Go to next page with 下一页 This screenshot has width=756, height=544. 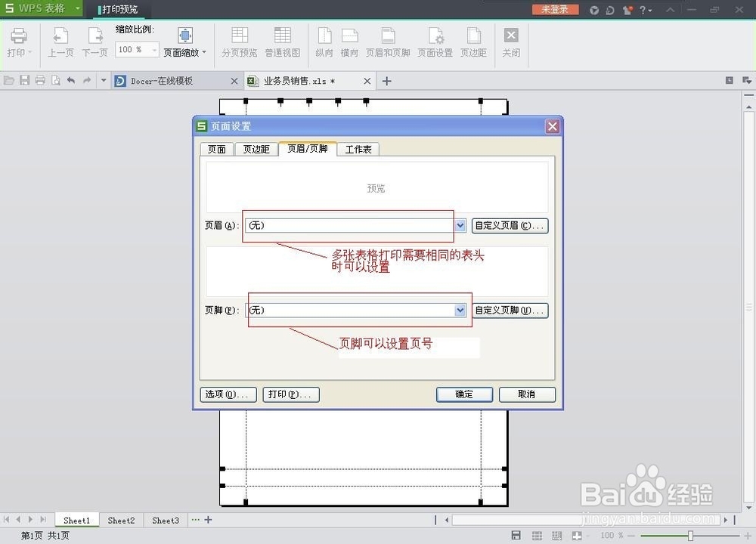pyautogui.click(x=94, y=43)
